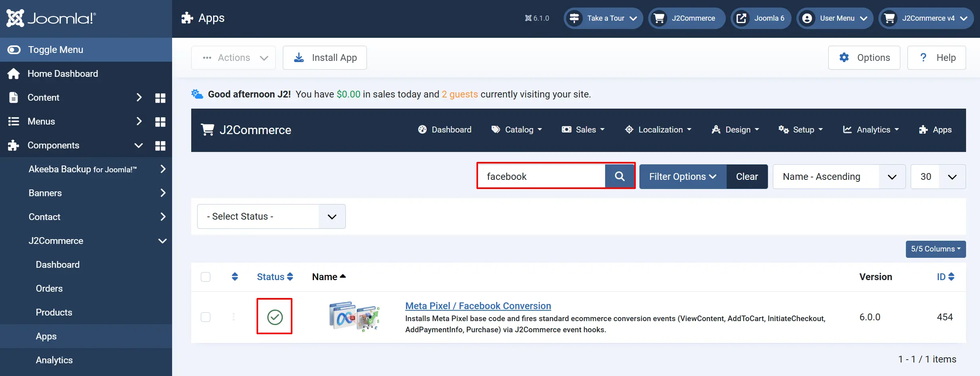The width and height of the screenshot is (980, 376).
Task: Toggle the Meta Pixel enabled status checkmark
Action: pyautogui.click(x=275, y=317)
